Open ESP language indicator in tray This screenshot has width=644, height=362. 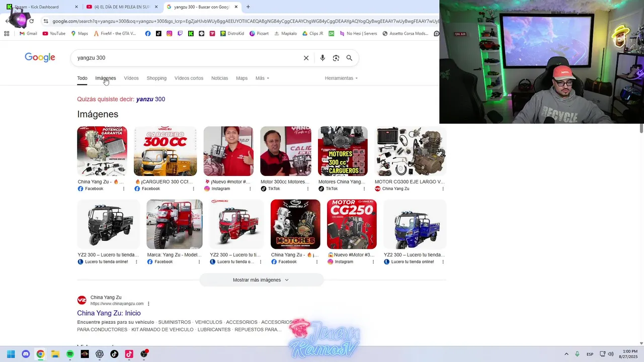pyautogui.click(x=590, y=354)
